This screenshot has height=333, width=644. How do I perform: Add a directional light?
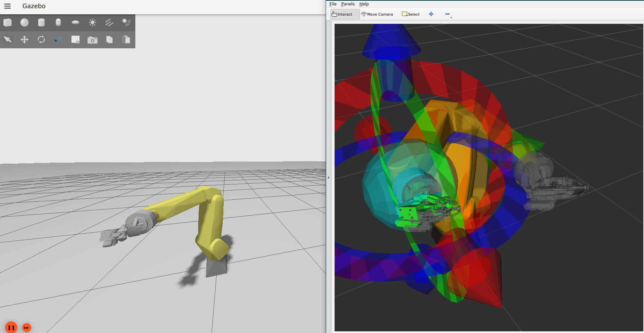click(x=109, y=22)
